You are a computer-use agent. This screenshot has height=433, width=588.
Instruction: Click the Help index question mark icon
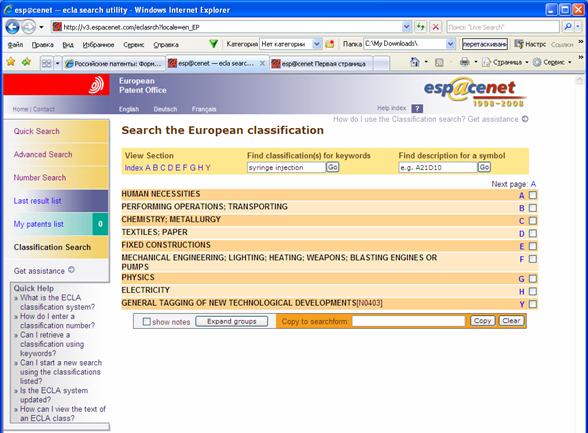(417, 108)
